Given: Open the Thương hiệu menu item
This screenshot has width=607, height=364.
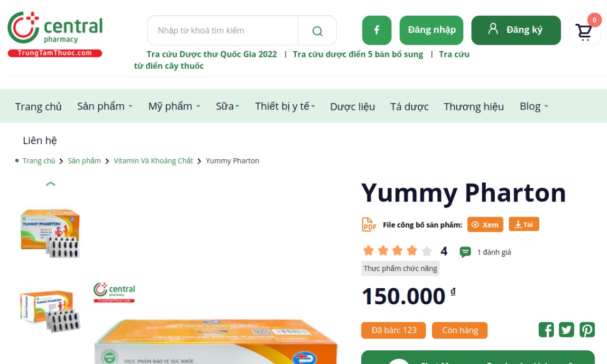Looking at the screenshot, I should click(474, 107).
